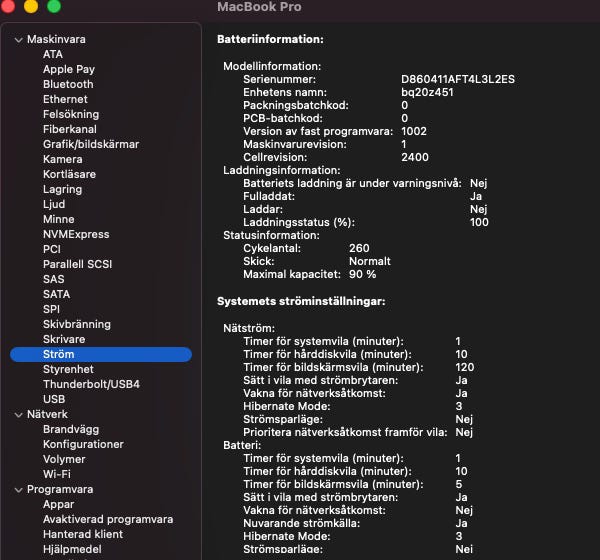Select NVMExpress in the sidebar

[74, 234]
